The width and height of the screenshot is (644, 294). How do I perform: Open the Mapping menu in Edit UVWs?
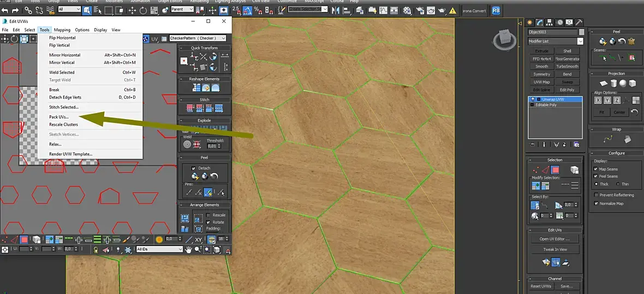(x=62, y=30)
